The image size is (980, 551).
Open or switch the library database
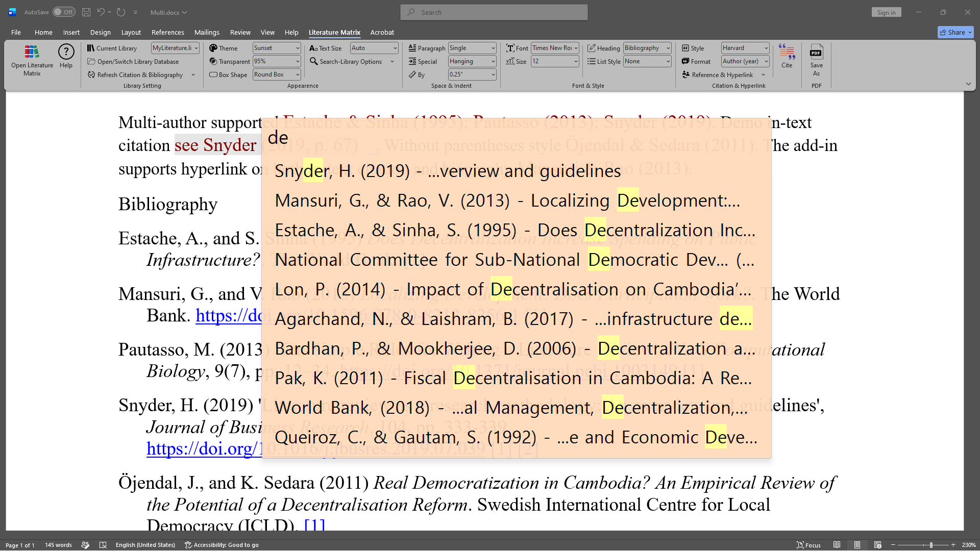point(133,61)
